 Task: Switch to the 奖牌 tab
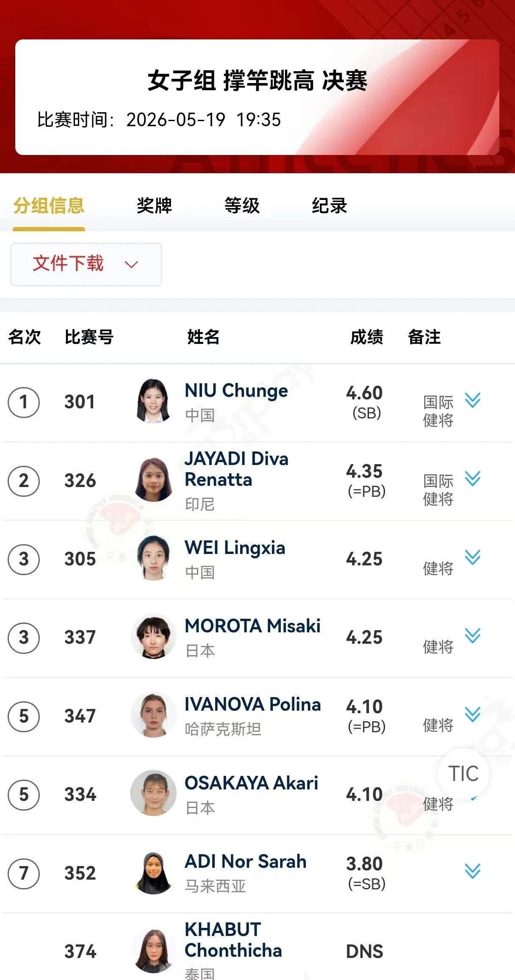154,206
